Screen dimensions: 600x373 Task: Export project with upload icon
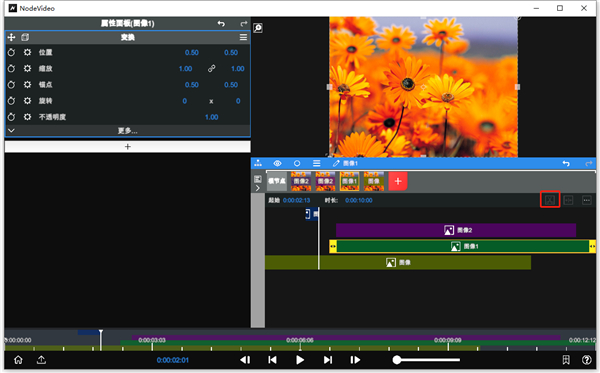pos(41,360)
